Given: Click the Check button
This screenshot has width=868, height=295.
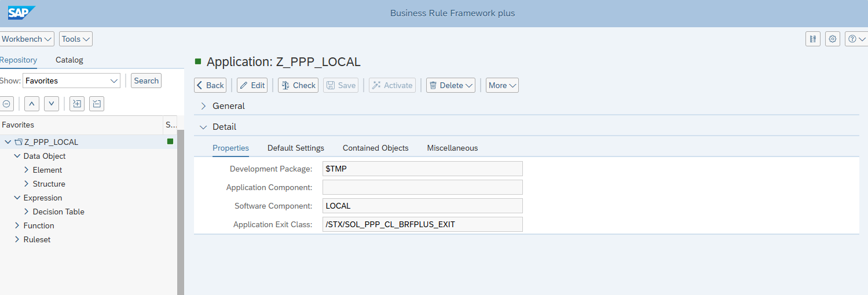Looking at the screenshot, I should tap(298, 85).
